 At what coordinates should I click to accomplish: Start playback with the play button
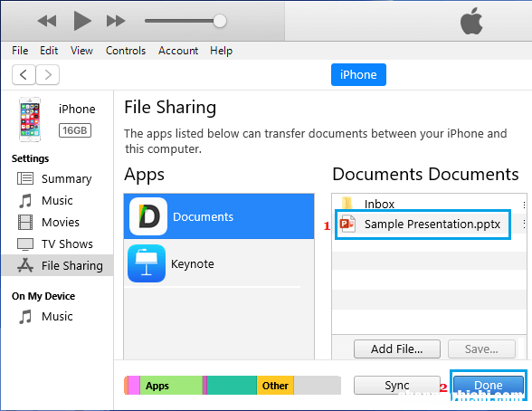[x=82, y=21]
